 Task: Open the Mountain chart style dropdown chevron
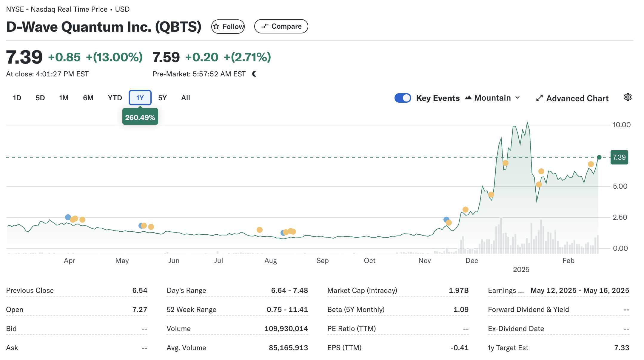tap(518, 98)
